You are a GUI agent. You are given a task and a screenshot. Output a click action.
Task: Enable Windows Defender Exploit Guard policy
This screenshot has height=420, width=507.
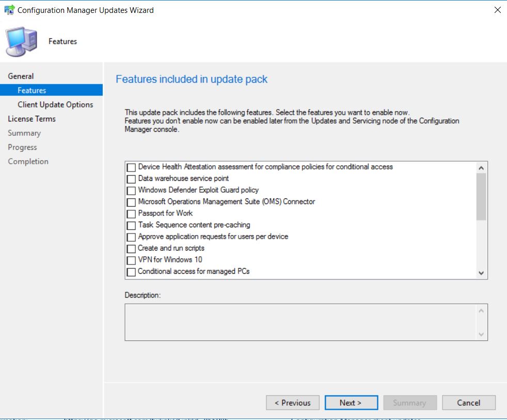pos(131,191)
